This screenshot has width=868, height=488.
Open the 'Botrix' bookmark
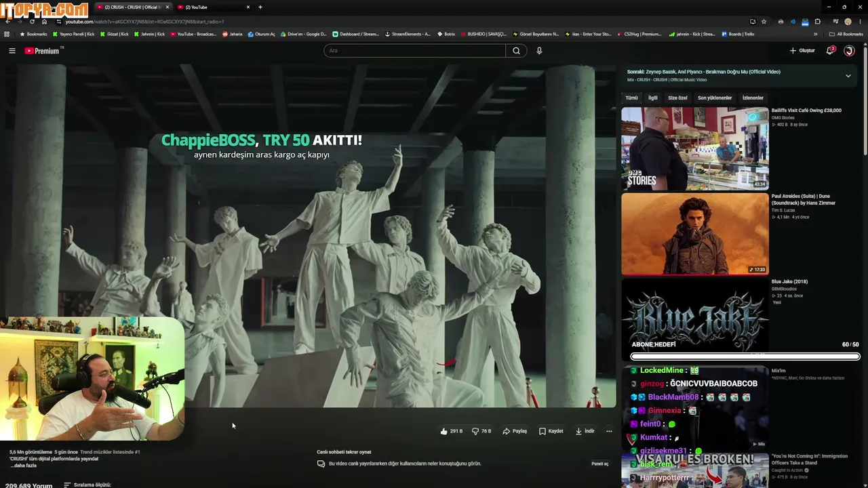[446, 34]
